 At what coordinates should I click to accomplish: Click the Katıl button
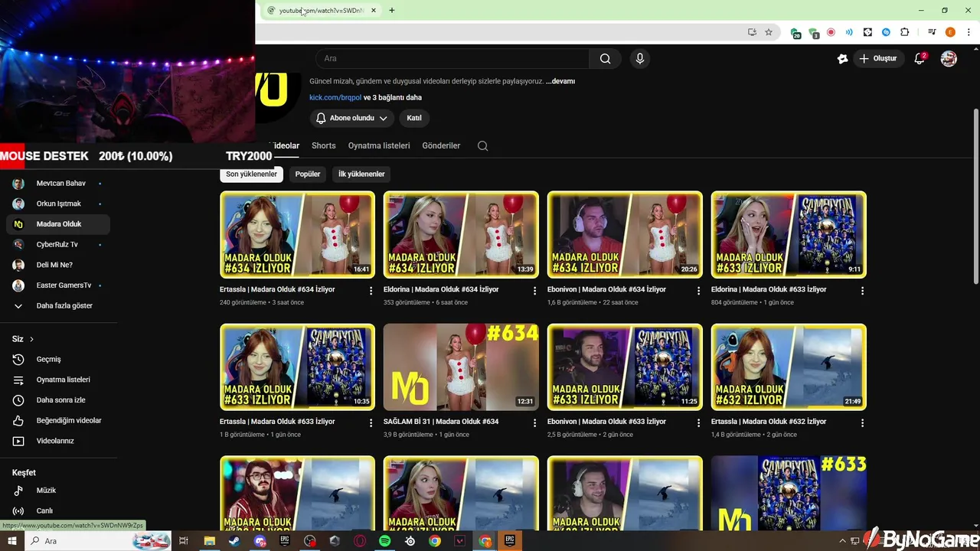coord(414,118)
